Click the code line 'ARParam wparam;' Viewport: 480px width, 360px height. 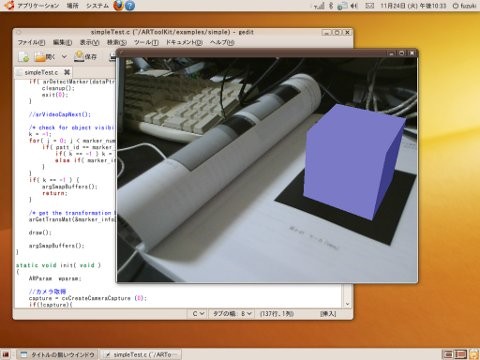tap(55, 278)
